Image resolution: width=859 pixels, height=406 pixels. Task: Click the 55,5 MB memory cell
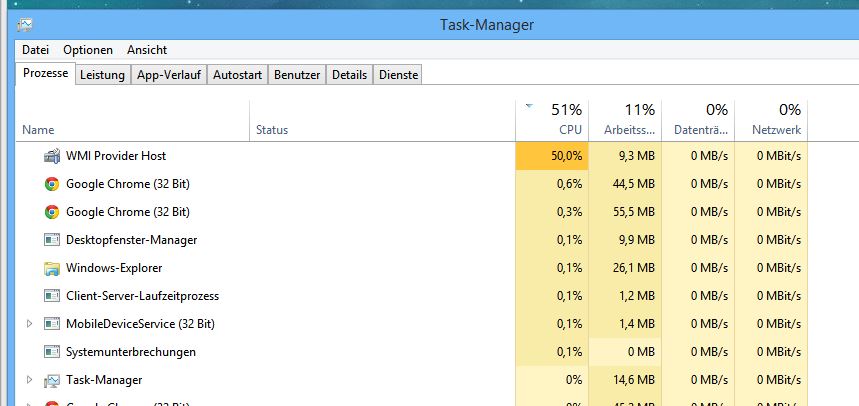(625, 212)
